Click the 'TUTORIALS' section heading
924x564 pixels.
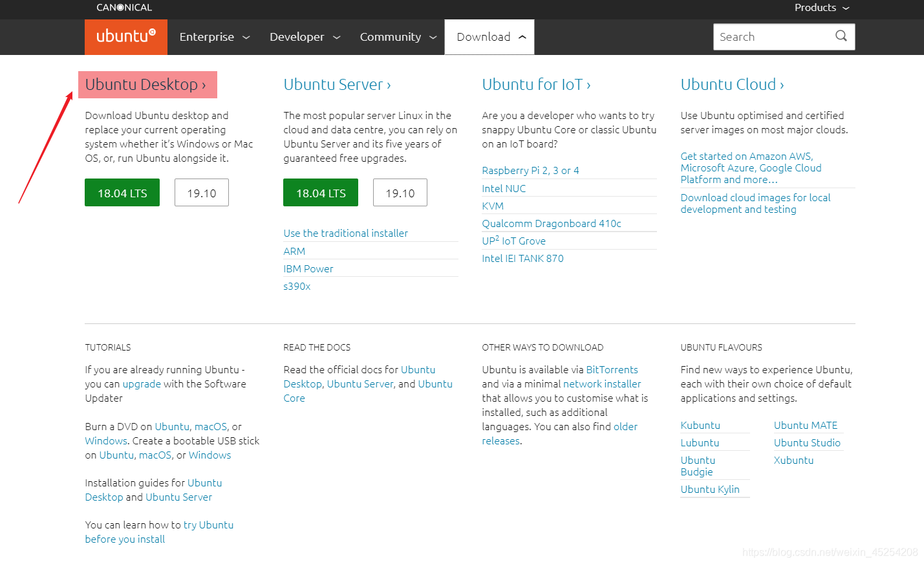pyautogui.click(x=108, y=347)
